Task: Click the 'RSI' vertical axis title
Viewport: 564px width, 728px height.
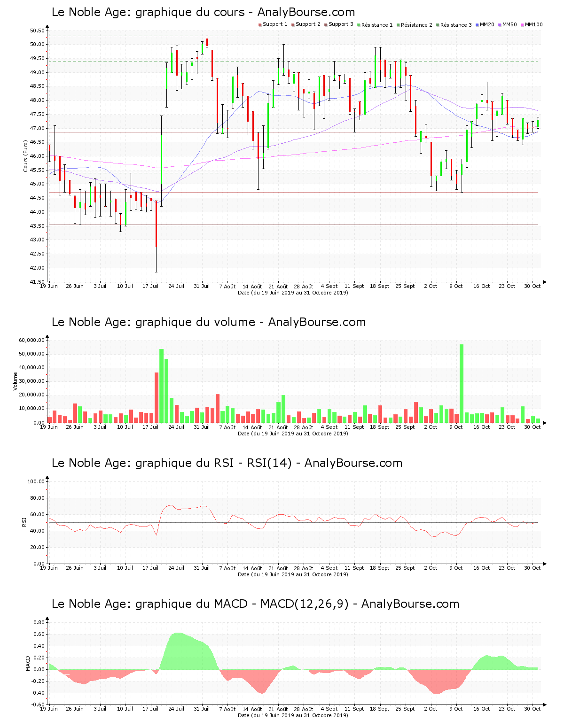Action: click(24, 522)
